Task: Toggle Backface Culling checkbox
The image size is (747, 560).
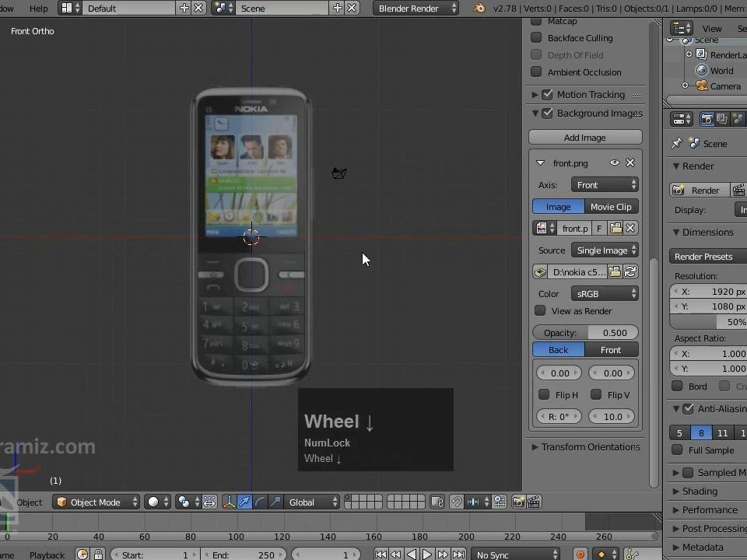Action: tap(536, 37)
